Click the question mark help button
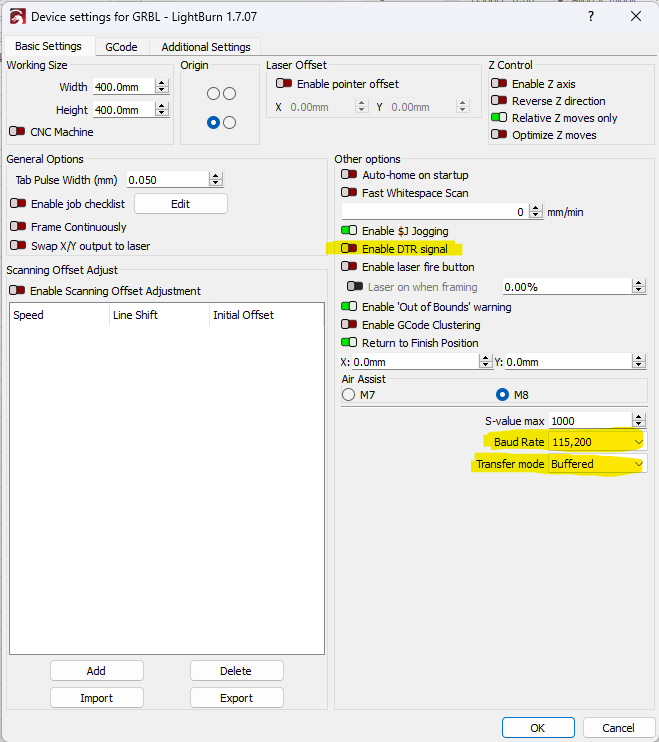Screen dimensions: 659x742 pyautogui.click(x=590, y=17)
